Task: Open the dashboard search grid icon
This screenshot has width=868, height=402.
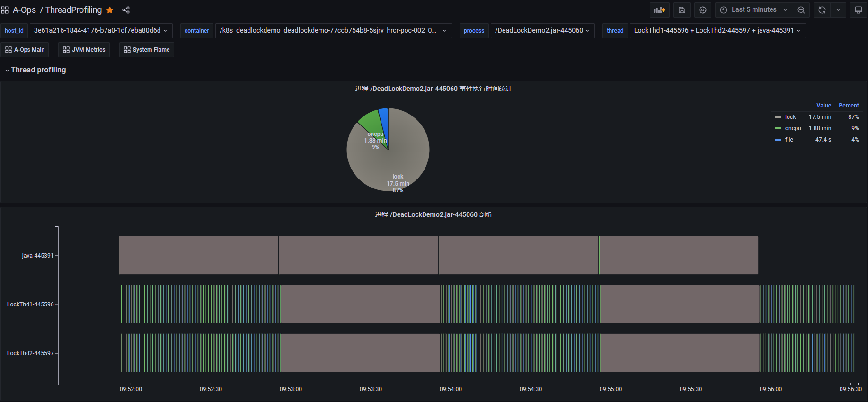Action: (x=5, y=10)
